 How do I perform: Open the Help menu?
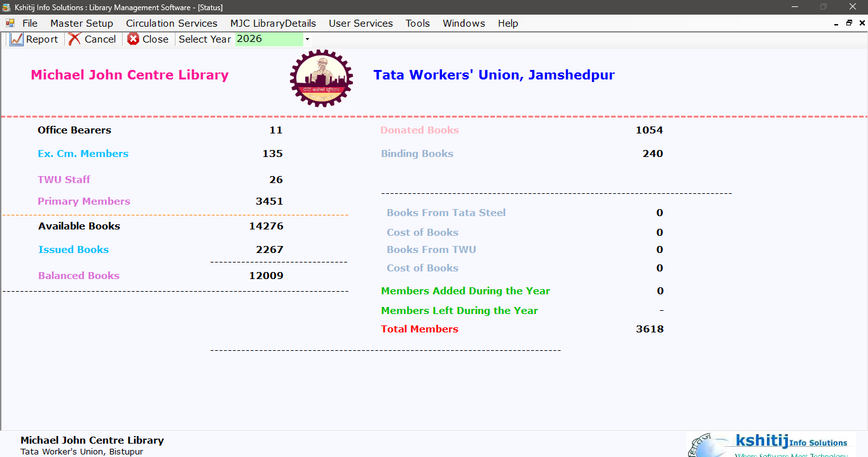[508, 23]
